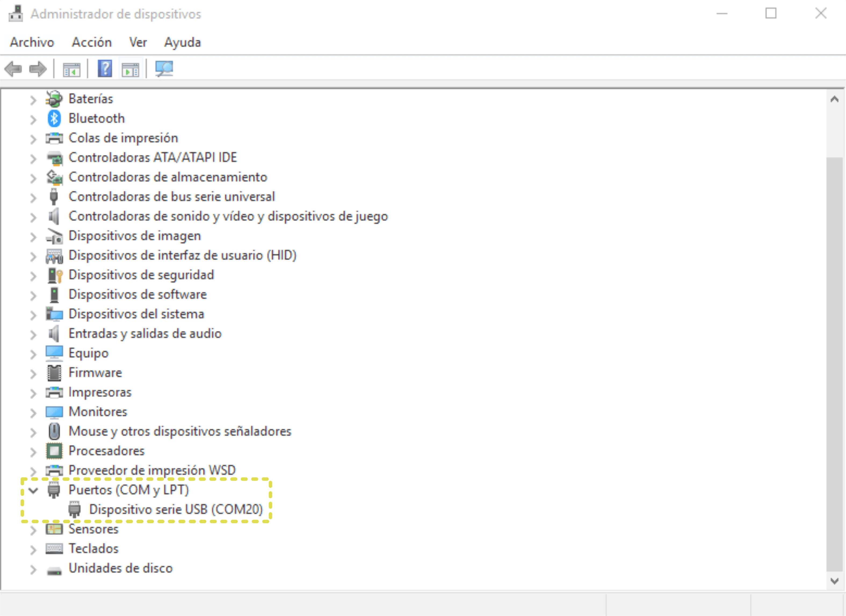Click the blue Help question mark icon
The width and height of the screenshot is (846, 616).
[x=105, y=69]
